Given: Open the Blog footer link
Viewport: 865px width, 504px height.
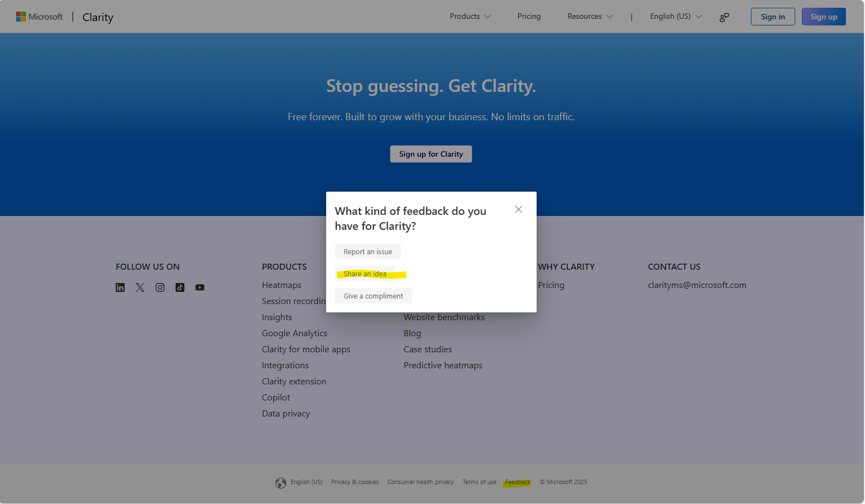Looking at the screenshot, I should tap(412, 333).
